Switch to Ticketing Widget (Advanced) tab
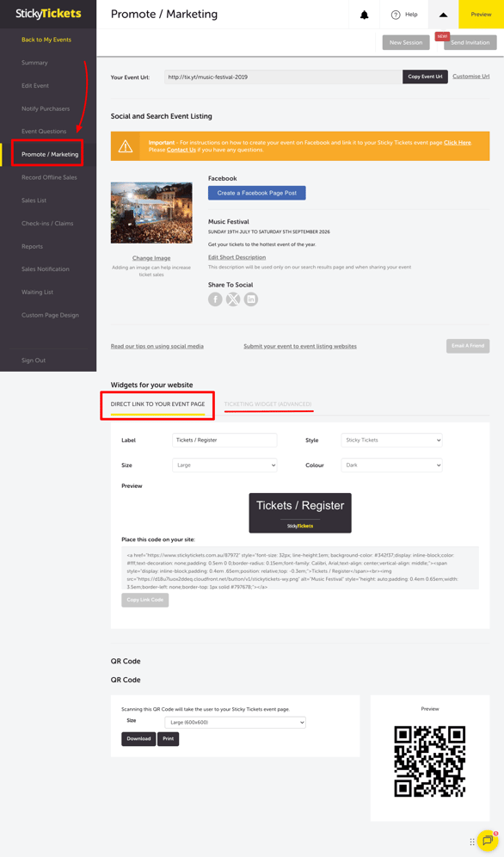504x857 pixels. (x=267, y=404)
